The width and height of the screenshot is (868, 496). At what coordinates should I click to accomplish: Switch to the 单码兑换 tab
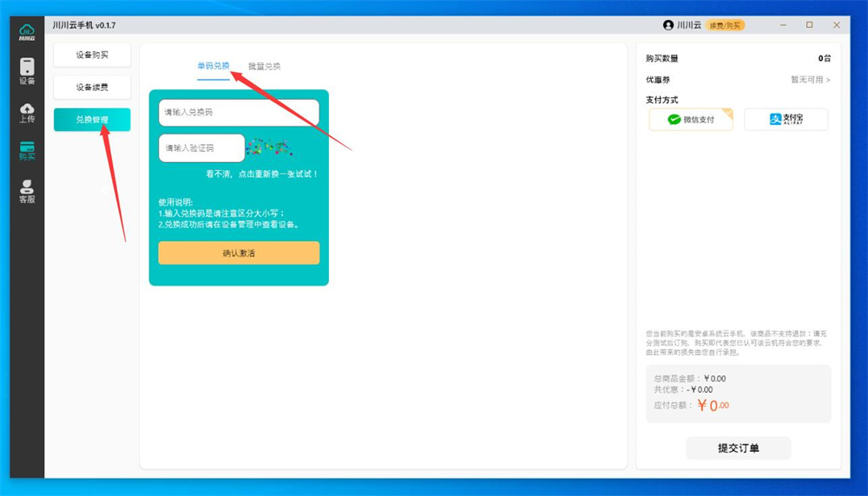click(x=214, y=66)
